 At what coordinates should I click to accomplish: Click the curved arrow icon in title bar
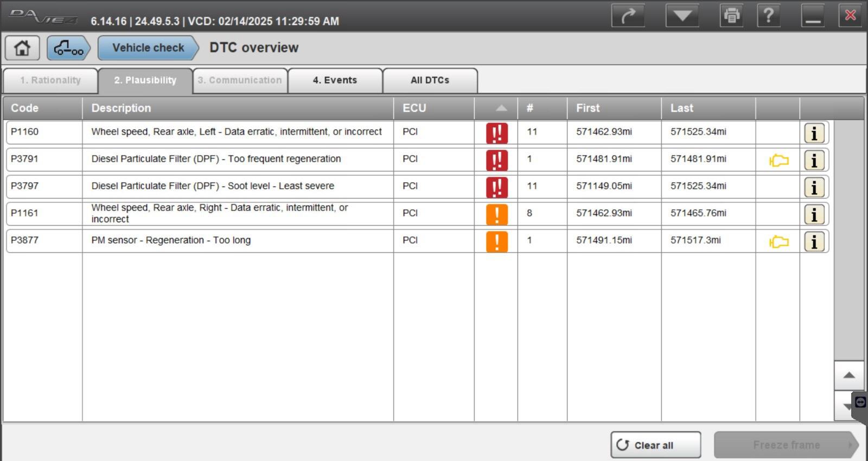pos(628,15)
